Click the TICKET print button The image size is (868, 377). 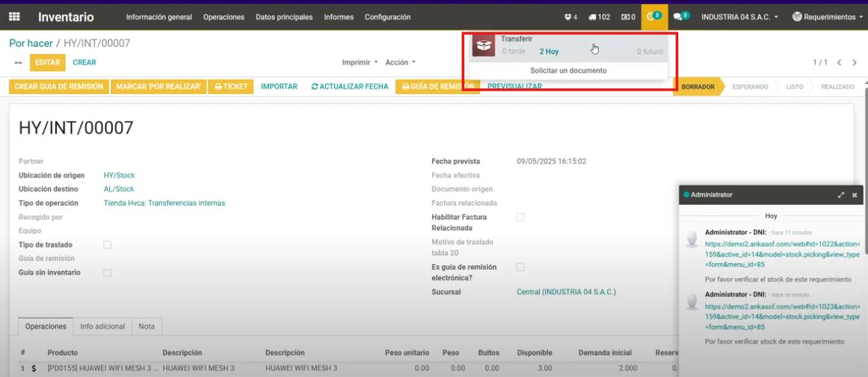pos(231,87)
